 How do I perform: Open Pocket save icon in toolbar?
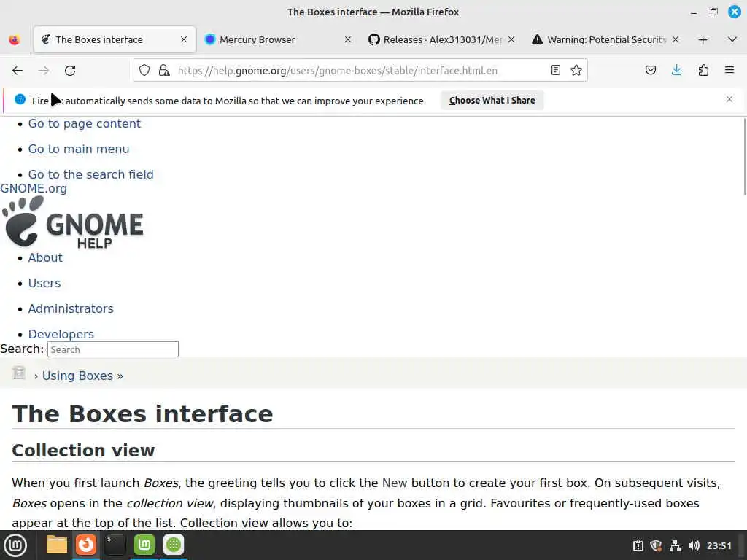click(650, 71)
